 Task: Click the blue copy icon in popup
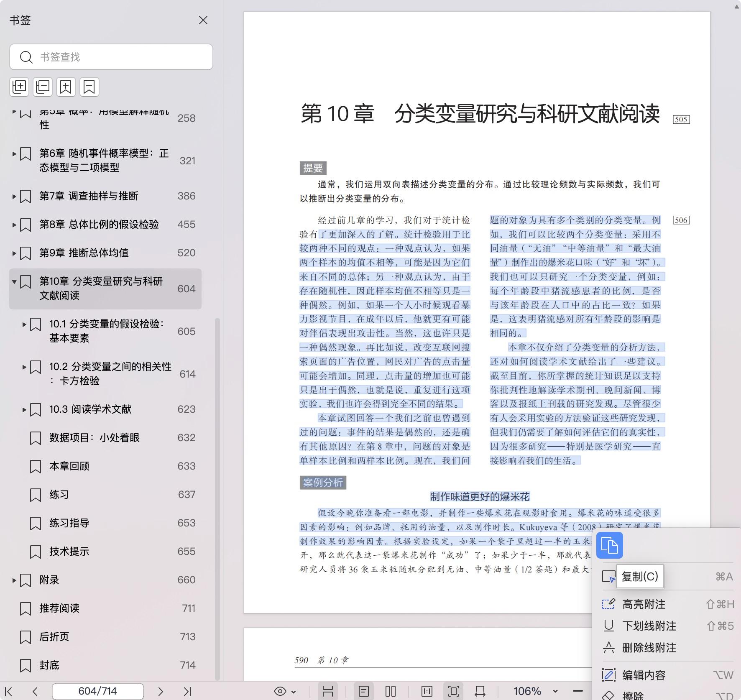609,545
